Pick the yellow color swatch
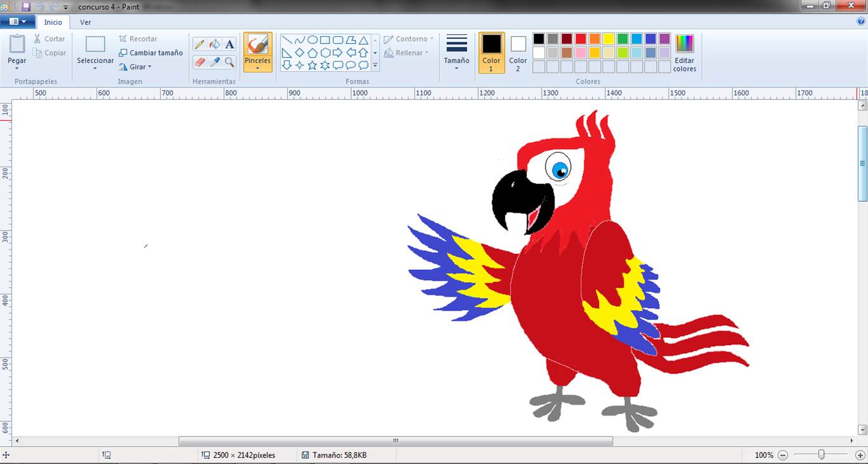 609,39
